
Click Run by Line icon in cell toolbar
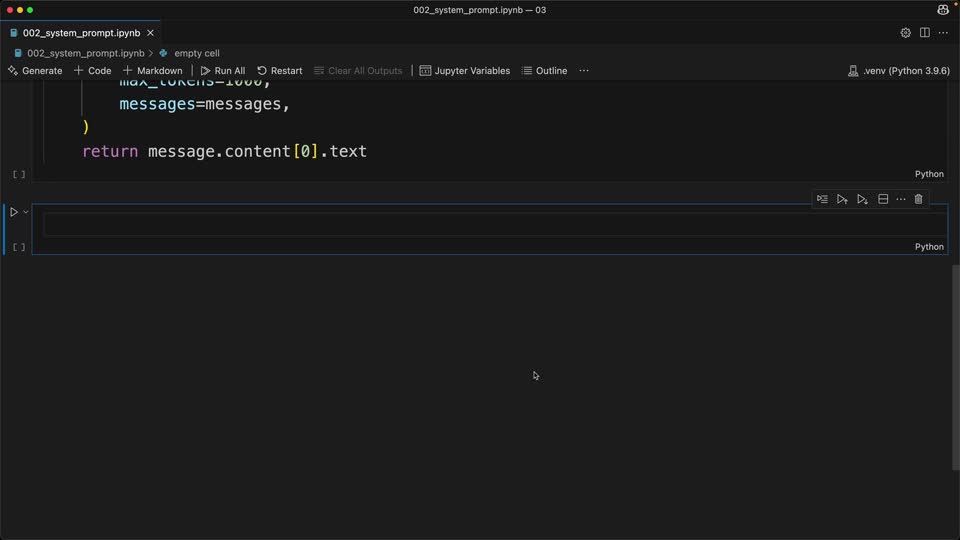[x=822, y=199]
